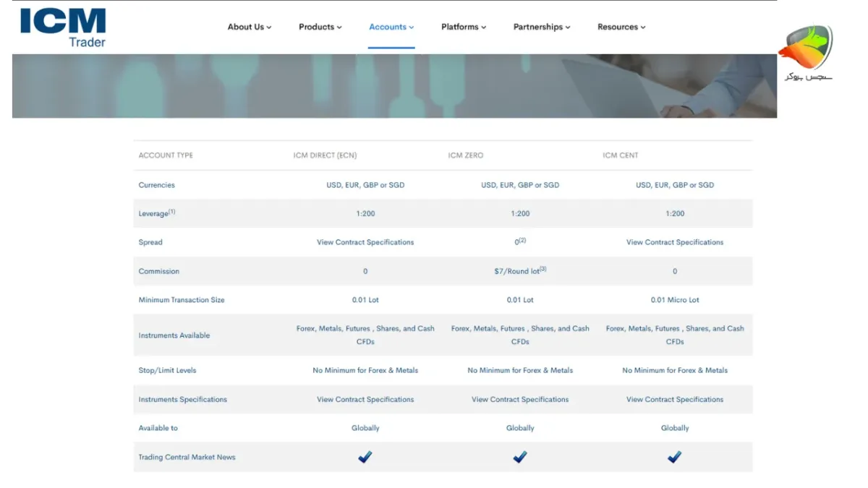Image resolution: width=868 pixels, height=488 pixels.
Task: Click the Commission row label
Action: 158,271
